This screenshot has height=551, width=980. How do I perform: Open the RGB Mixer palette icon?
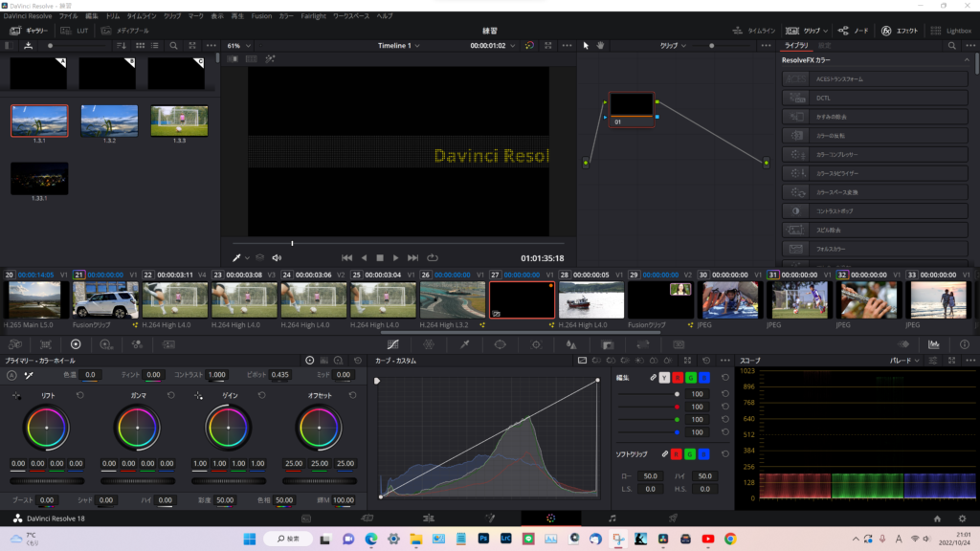coord(137,344)
